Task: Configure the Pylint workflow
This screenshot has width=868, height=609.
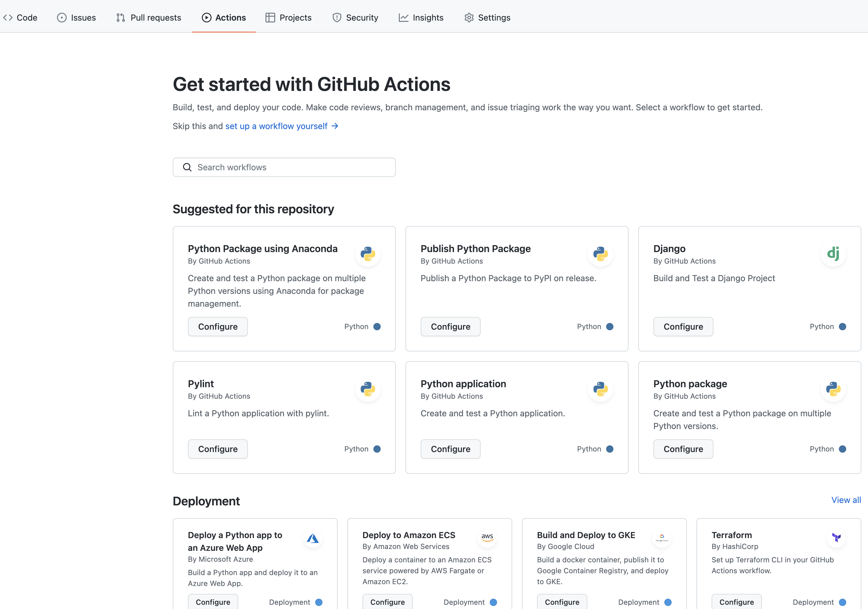Action: (218, 449)
